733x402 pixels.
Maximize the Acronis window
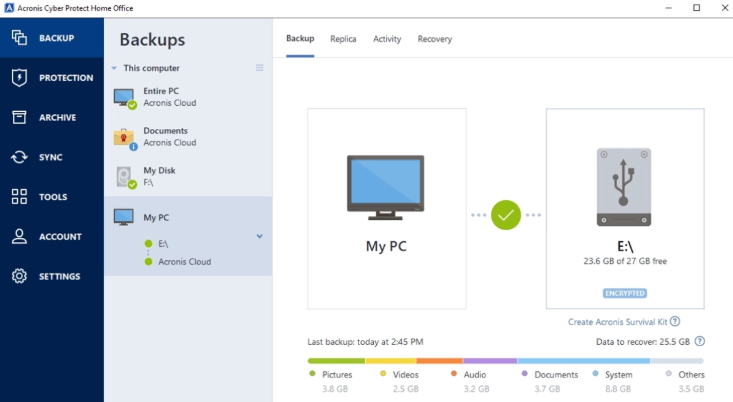[x=697, y=8]
